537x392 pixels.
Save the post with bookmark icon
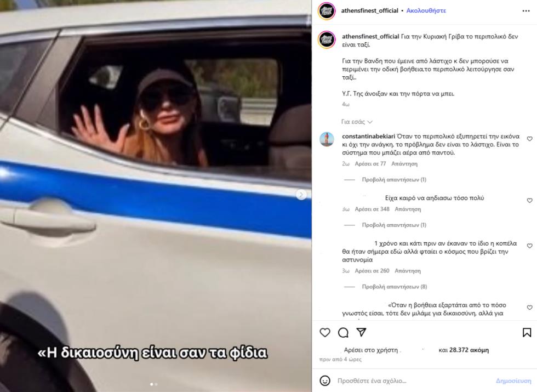click(527, 332)
